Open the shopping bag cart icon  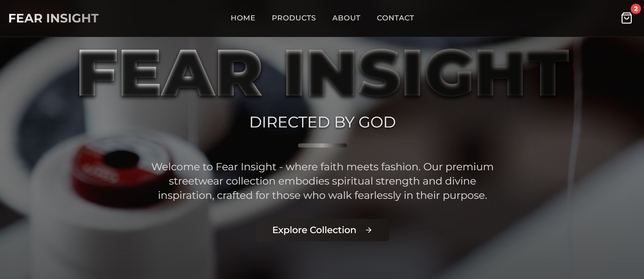[626, 18]
